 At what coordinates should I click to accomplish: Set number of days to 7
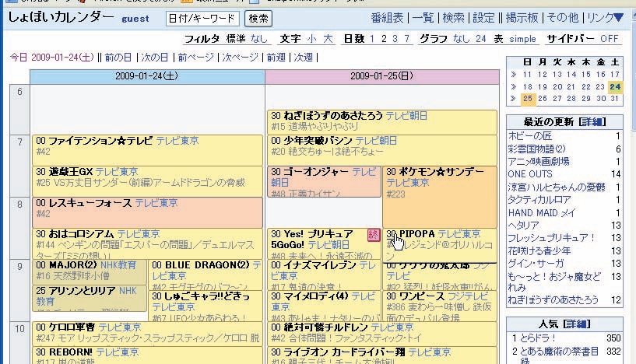tap(407, 39)
